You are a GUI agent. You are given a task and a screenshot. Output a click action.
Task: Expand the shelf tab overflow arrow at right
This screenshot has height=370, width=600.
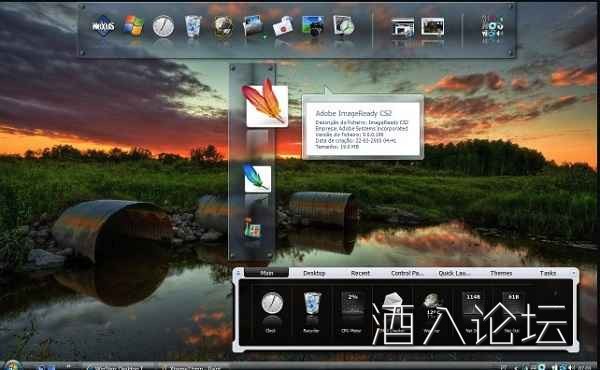click(573, 273)
